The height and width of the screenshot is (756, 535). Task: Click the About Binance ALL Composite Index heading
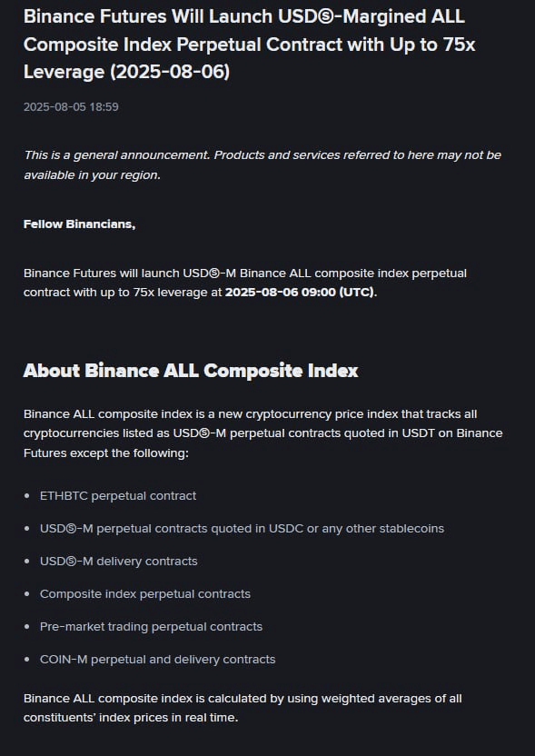pos(191,371)
